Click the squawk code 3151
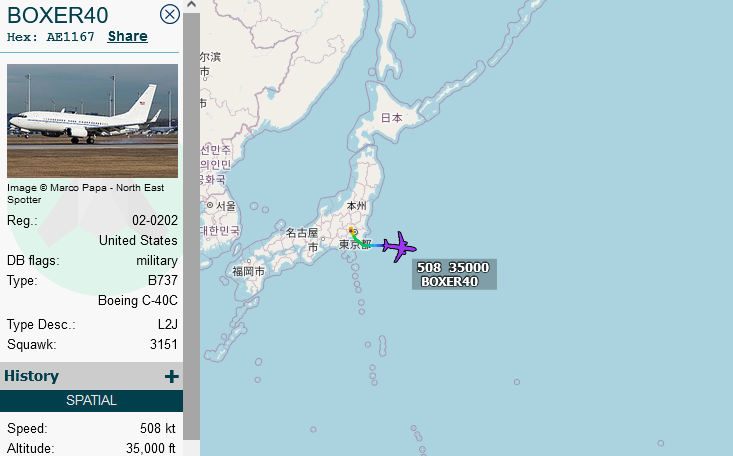The height and width of the screenshot is (456, 733). pos(164,344)
